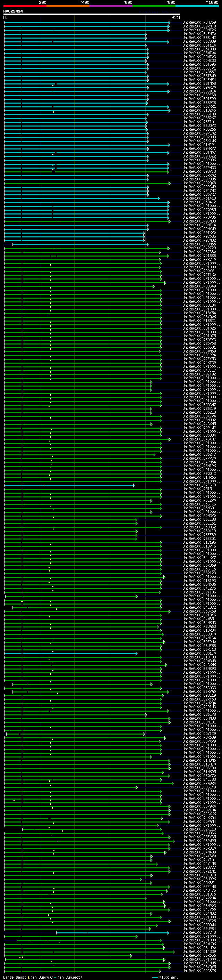
Task: Click the purple ~60% identity color segment
Action: [111, 6]
